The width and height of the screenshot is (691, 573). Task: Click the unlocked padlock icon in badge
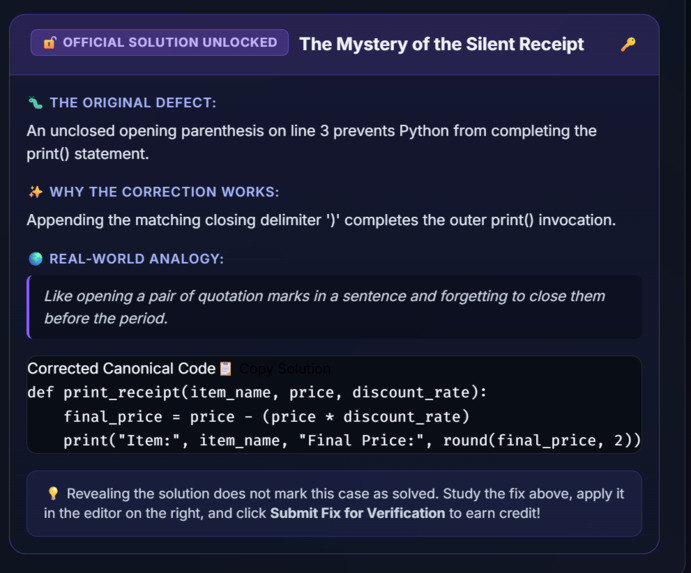49,43
